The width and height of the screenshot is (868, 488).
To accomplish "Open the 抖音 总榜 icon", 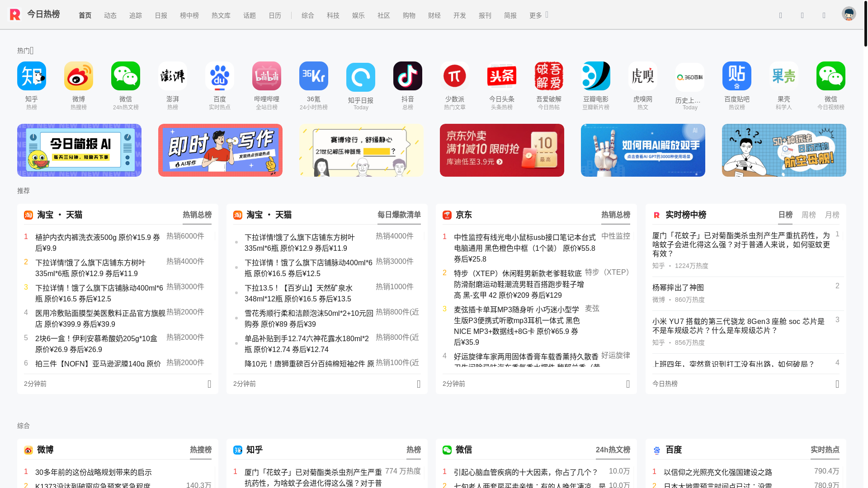I will pyautogui.click(x=408, y=76).
